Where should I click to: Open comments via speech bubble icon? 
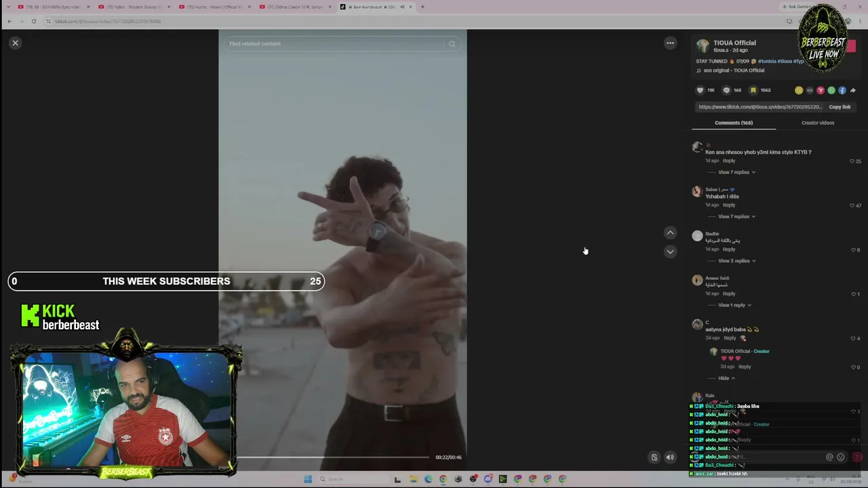tap(726, 90)
